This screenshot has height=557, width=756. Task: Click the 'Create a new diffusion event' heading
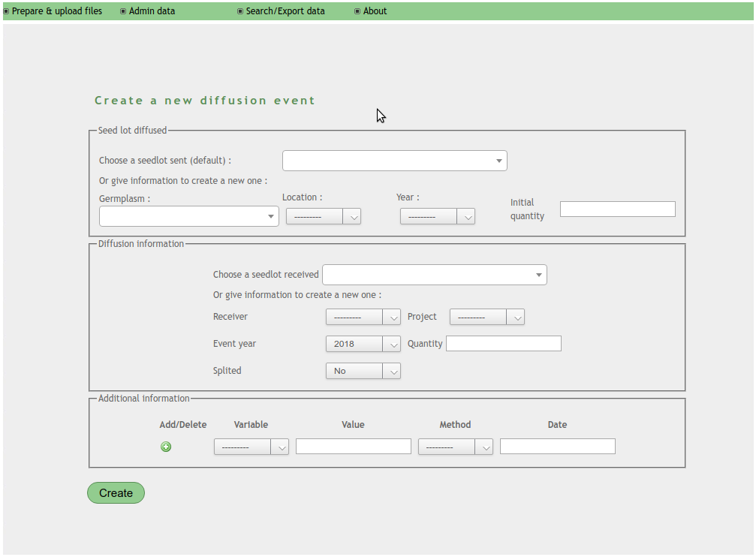click(x=204, y=101)
